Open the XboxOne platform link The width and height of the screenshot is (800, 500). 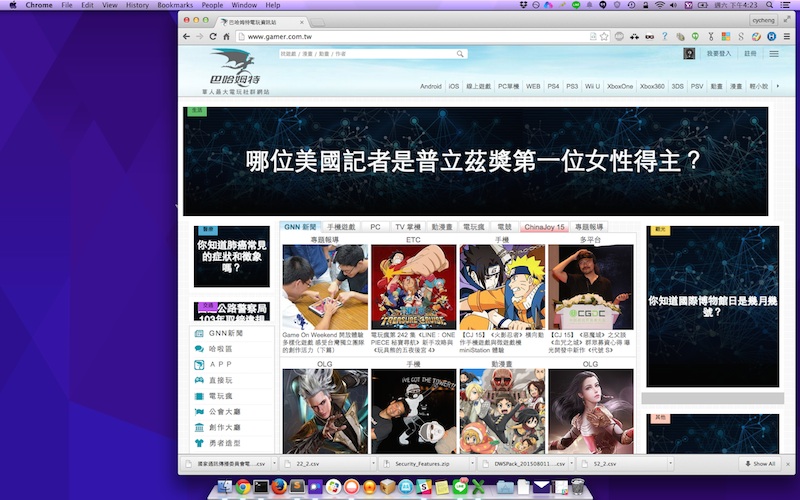tap(620, 86)
